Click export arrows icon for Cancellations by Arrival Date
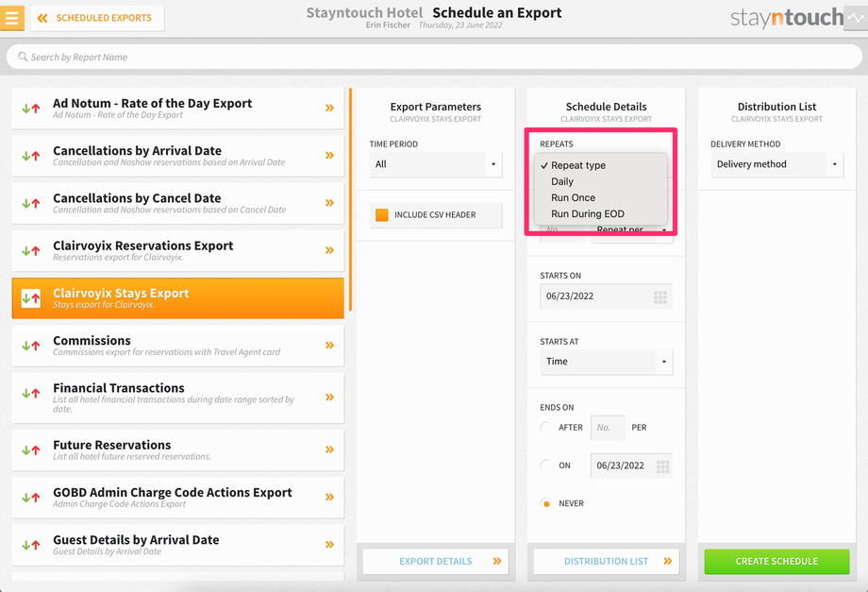 coord(31,156)
